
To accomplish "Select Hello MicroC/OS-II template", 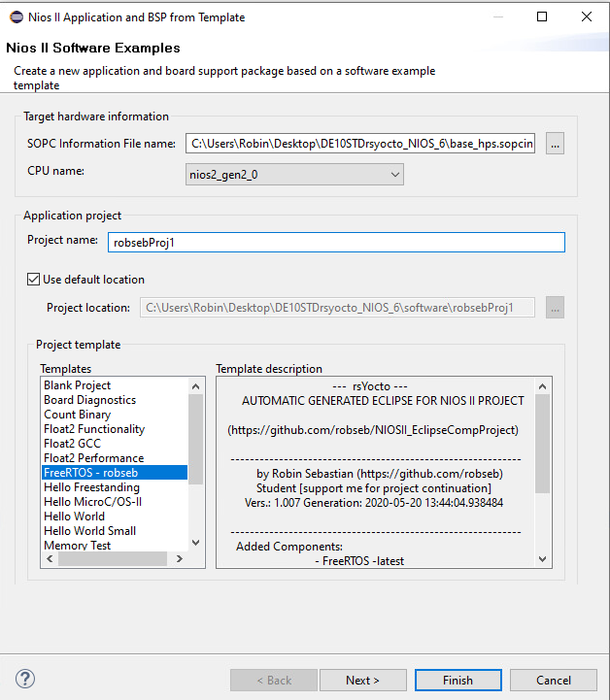I will pos(92,502).
